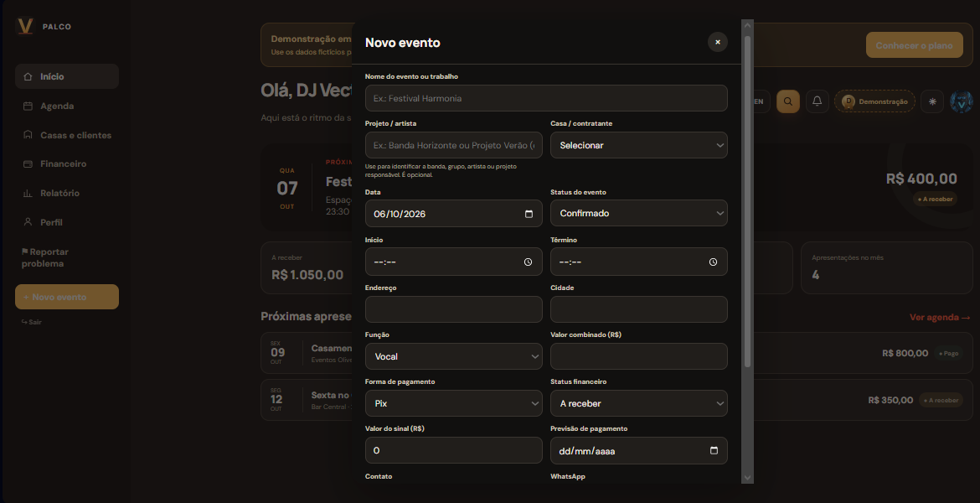
Task: Click the Início time field
Action: [454, 262]
